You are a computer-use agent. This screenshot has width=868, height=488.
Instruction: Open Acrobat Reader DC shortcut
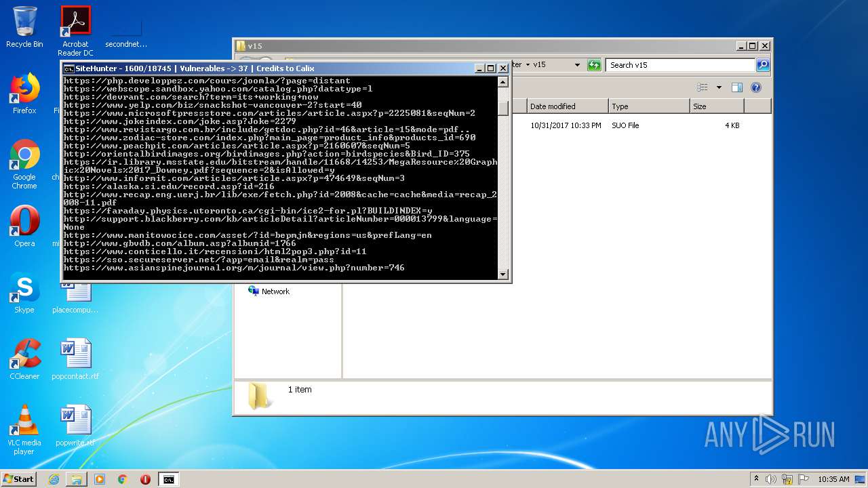75,31
